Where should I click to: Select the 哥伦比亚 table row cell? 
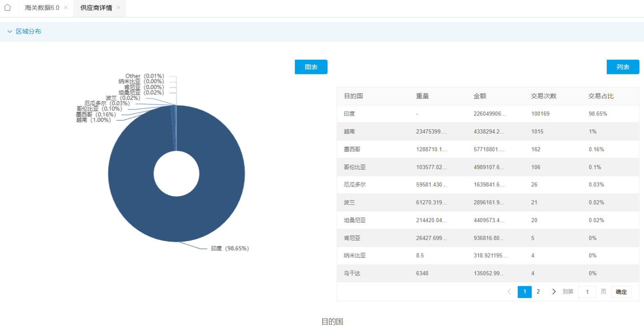[355, 167]
